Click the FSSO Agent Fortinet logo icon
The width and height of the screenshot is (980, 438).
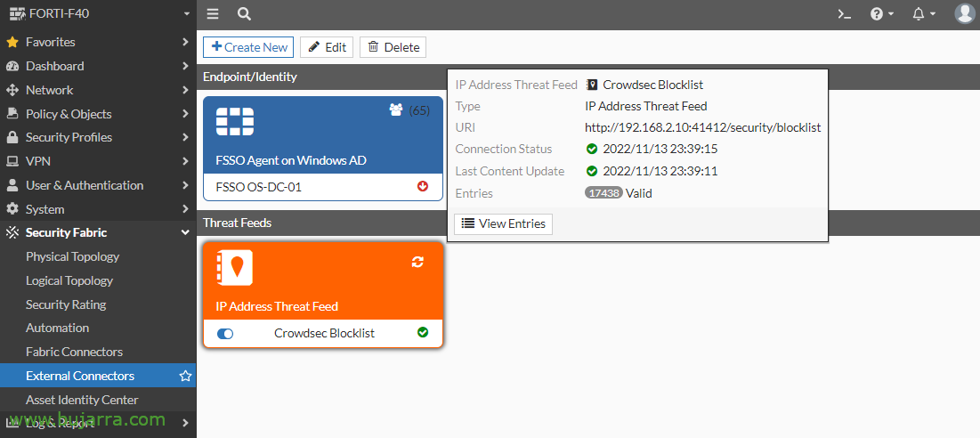235,121
